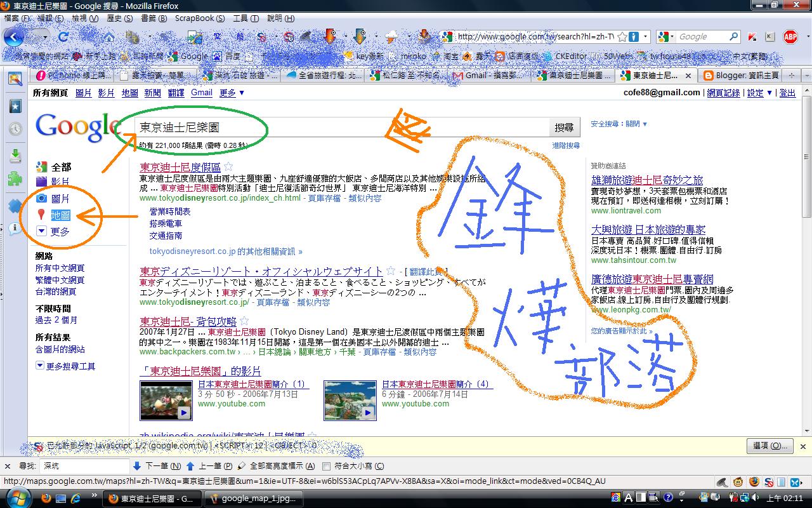Open the ScrapBook menu

(200, 18)
